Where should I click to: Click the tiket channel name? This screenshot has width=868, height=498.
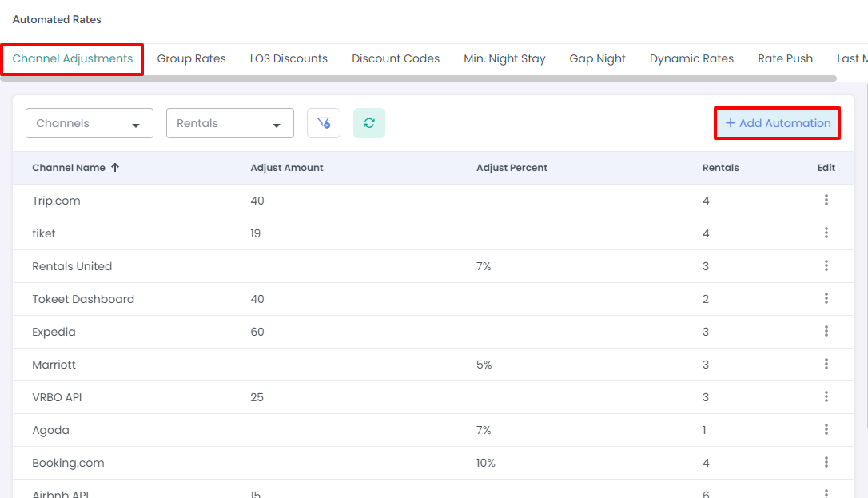click(44, 233)
